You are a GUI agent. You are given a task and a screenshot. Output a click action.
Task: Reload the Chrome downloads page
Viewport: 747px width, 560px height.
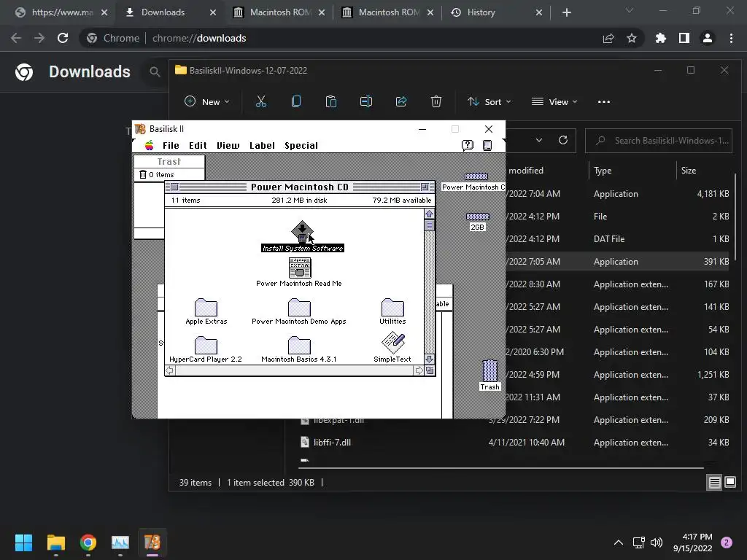click(x=63, y=38)
